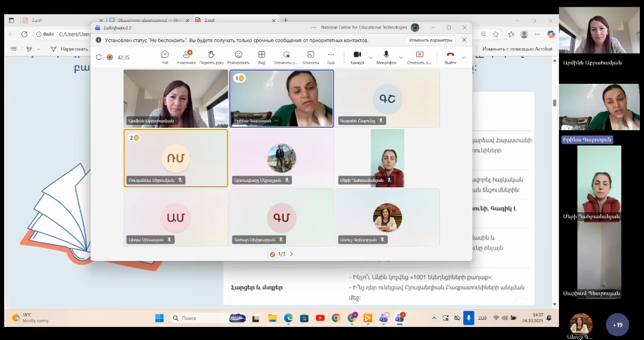Open a new browser tab
Screen dimensions: 644x340
coord(285,20)
